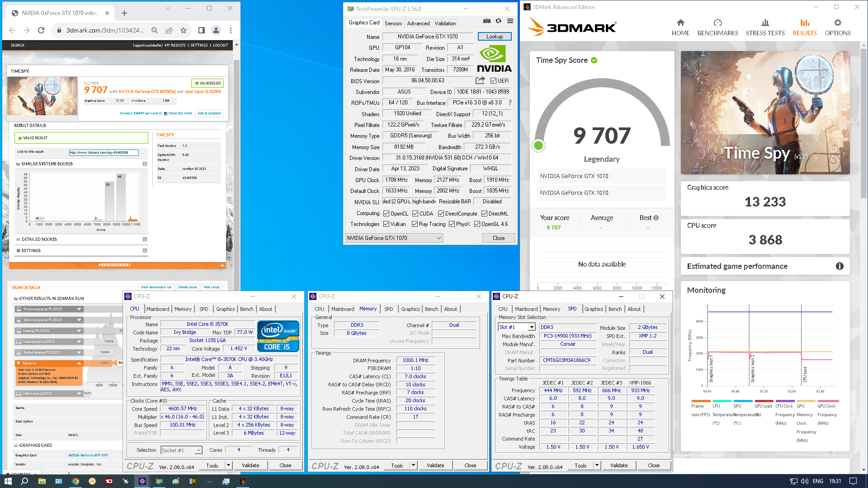
Task: Click HIDE RESULT DETAILS orange bar
Action: pos(117,265)
